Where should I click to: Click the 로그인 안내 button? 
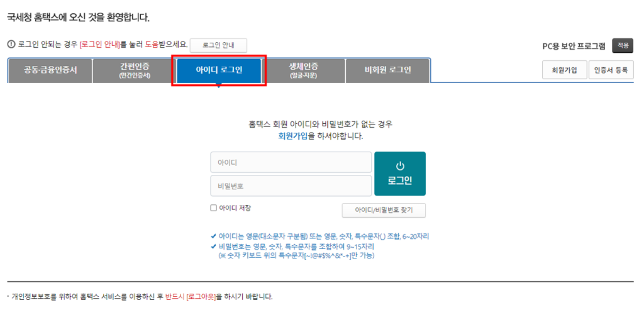(x=218, y=45)
